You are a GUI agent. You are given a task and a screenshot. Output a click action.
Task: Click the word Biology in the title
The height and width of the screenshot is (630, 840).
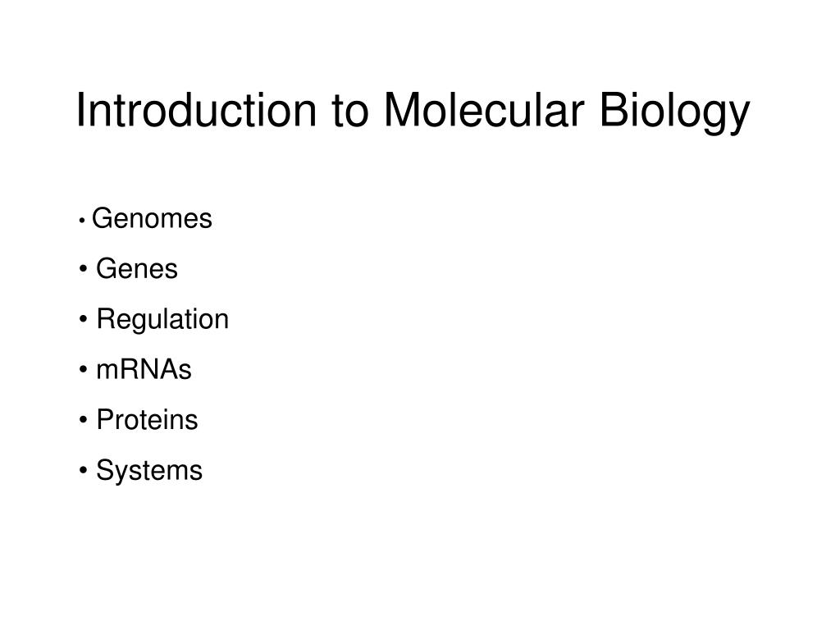674,113
